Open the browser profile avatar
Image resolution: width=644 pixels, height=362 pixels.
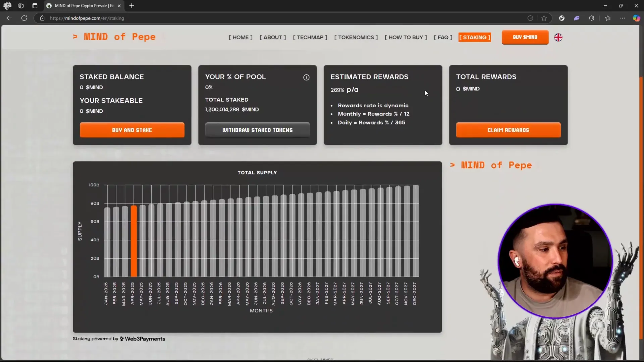click(7, 6)
